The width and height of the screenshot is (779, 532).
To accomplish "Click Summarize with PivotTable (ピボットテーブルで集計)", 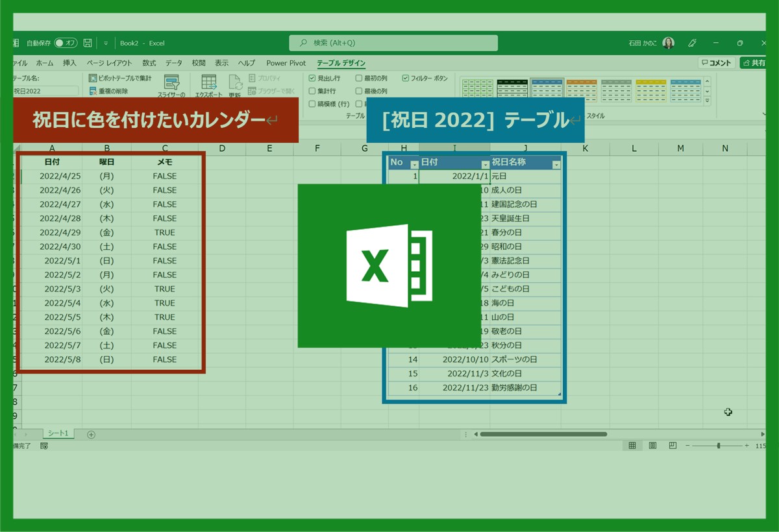I will click(x=120, y=78).
